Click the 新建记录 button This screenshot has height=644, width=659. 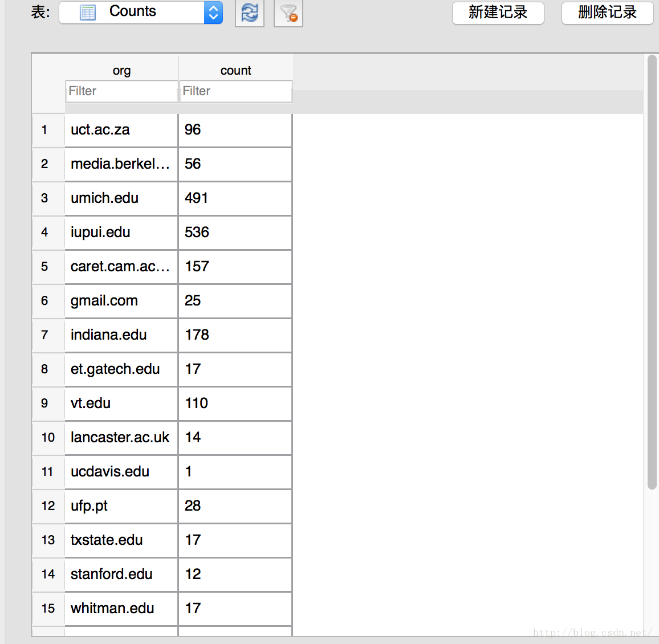(x=498, y=13)
